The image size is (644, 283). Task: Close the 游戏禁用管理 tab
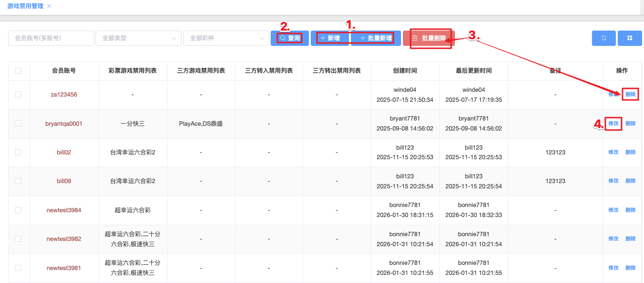point(49,6)
